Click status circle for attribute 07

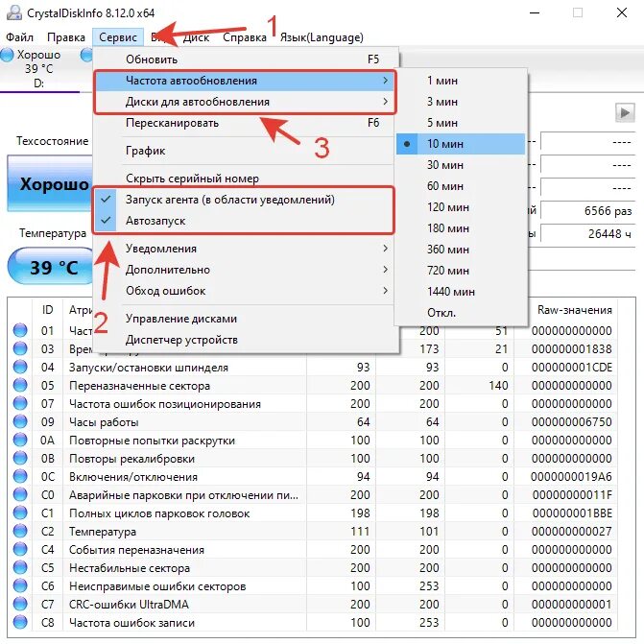[x=20, y=403]
